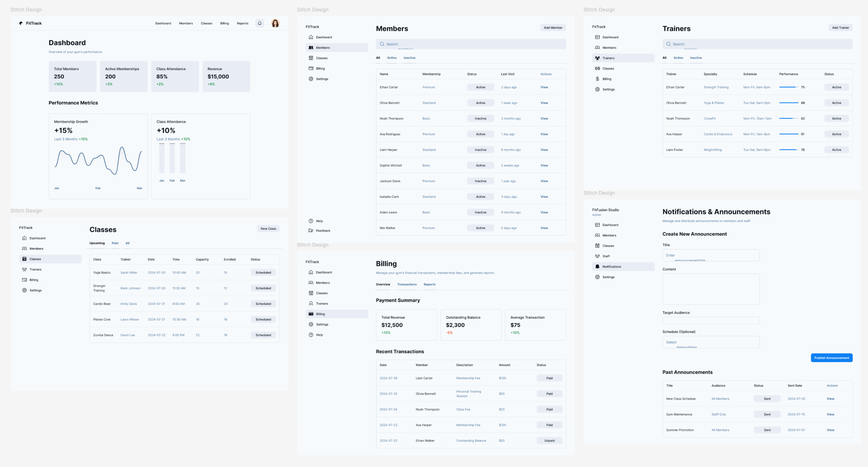This screenshot has height=467, width=868.
Task: Click the Trainers icon in Classes page sidebar
Action: click(x=24, y=269)
